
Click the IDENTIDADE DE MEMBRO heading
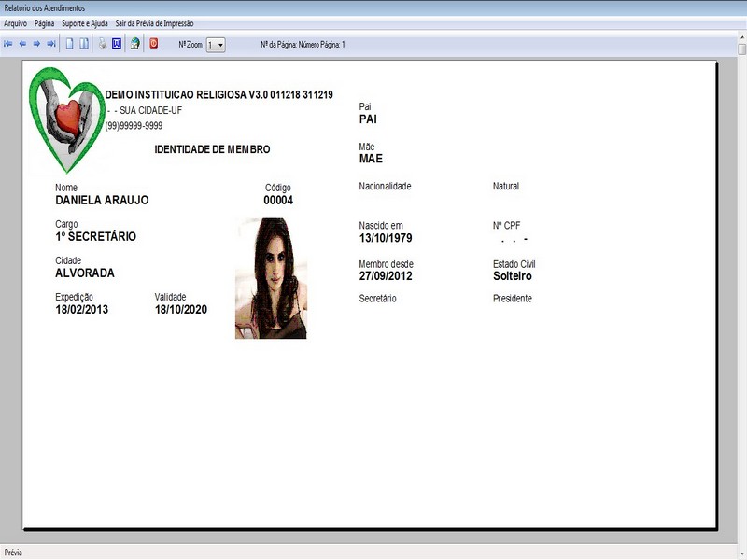tap(212, 149)
